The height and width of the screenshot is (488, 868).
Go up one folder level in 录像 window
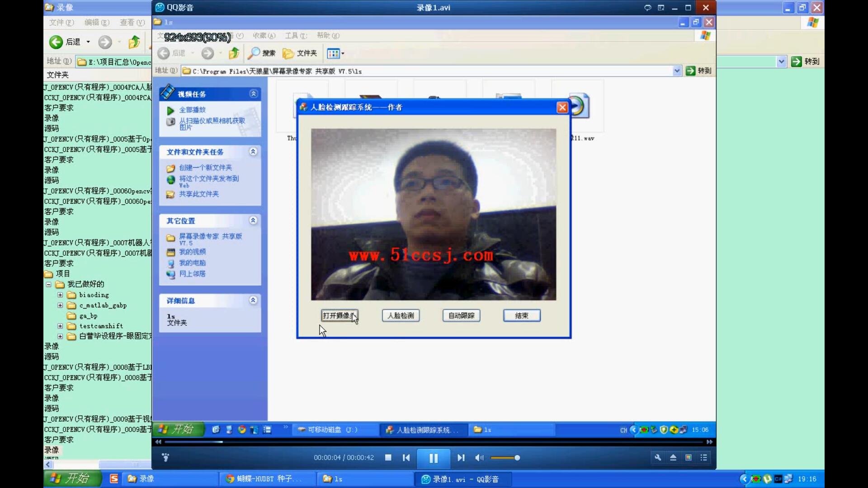tap(134, 42)
